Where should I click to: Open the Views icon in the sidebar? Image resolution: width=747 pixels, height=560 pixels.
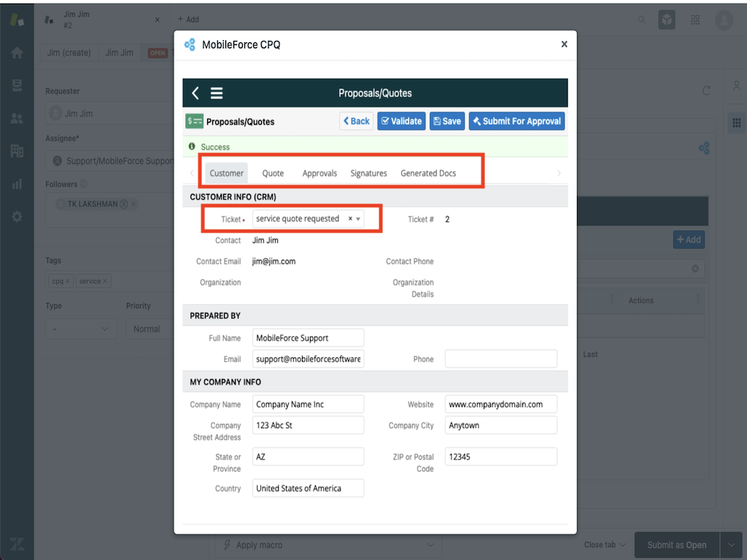pos(17,85)
